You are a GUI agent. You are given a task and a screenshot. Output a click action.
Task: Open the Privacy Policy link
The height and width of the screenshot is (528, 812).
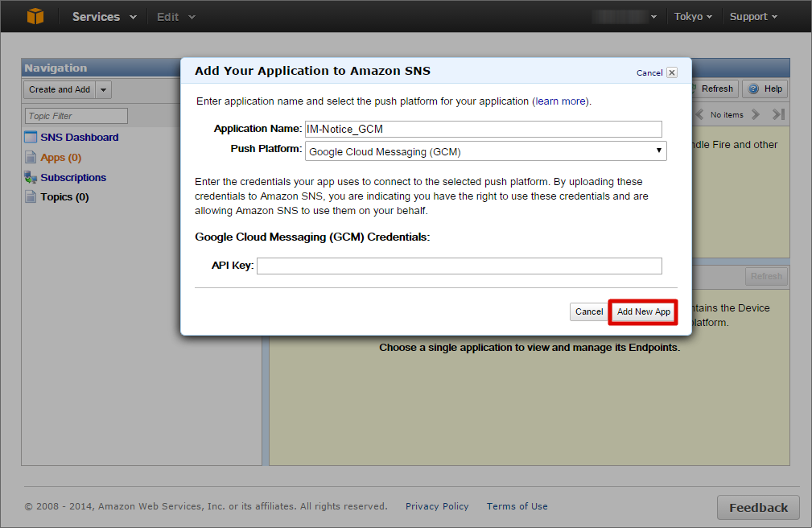[x=437, y=506]
